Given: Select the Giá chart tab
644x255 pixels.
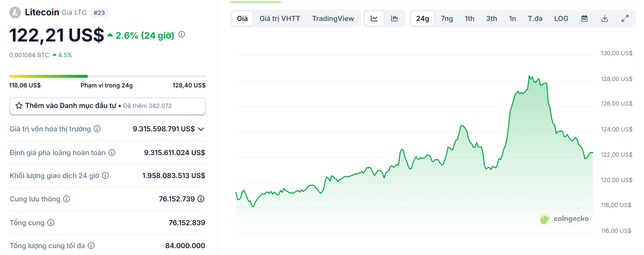Looking at the screenshot, I should pos(242,19).
